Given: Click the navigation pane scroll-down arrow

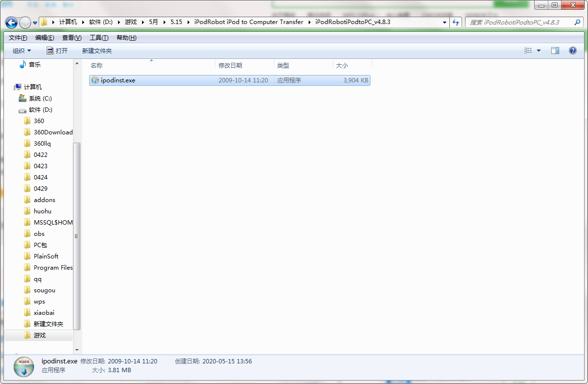Looking at the screenshot, I should pyautogui.click(x=76, y=350).
